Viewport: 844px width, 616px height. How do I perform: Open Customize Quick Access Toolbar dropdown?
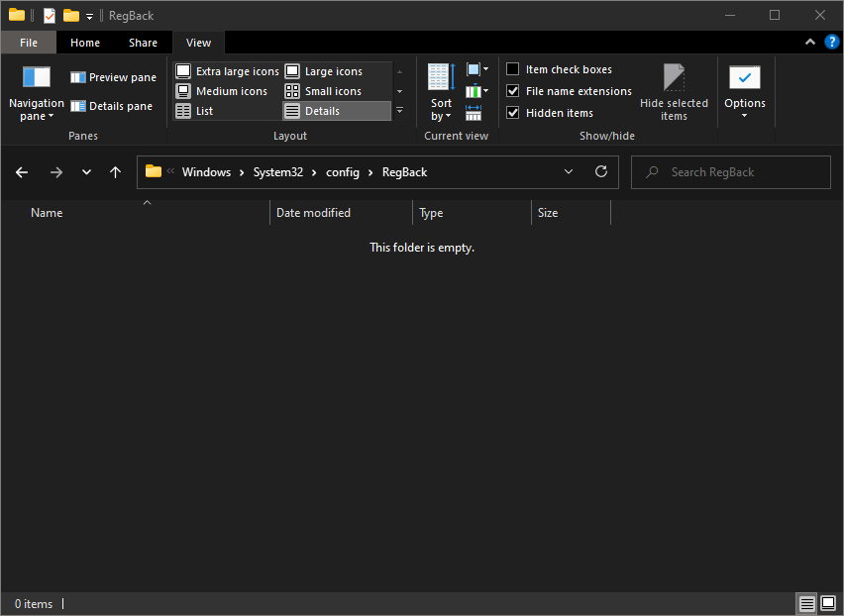[x=89, y=16]
